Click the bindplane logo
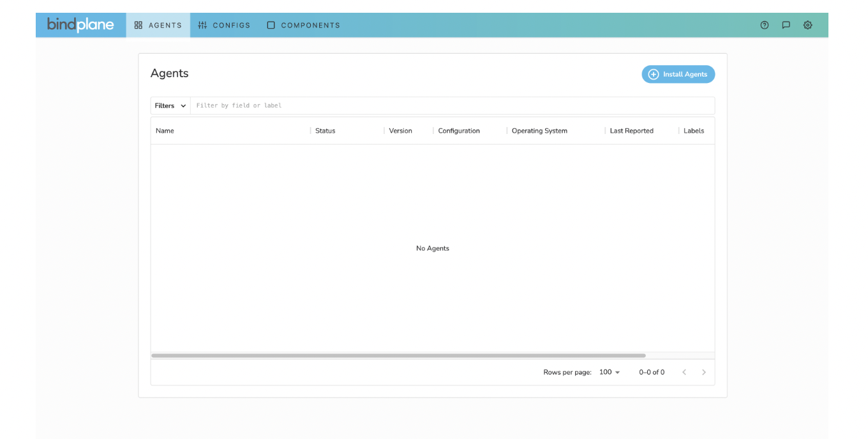The image size is (868, 439). [x=80, y=25]
